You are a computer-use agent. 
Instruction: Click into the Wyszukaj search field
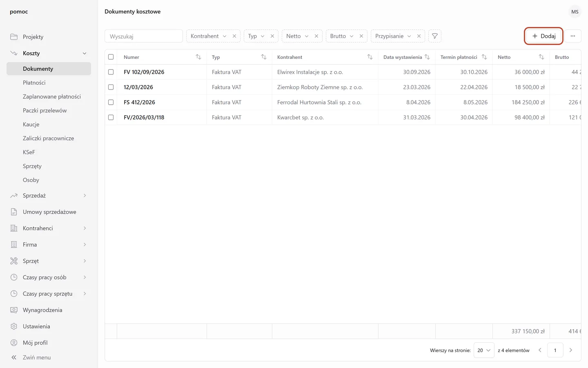pos(144,36)
